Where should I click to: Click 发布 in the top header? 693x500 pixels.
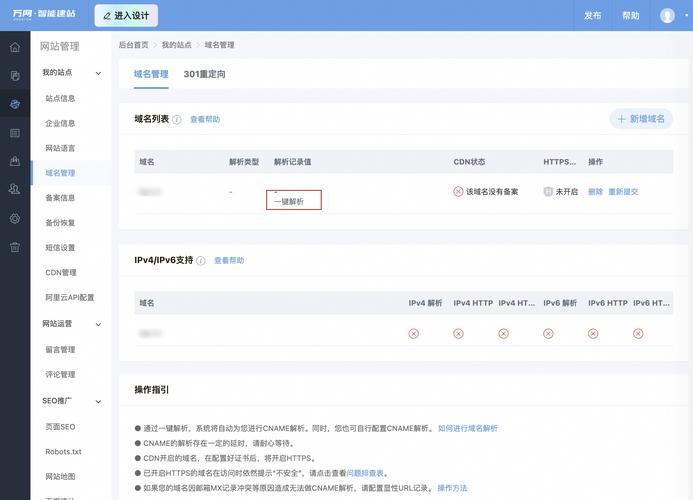click(593, 15)
